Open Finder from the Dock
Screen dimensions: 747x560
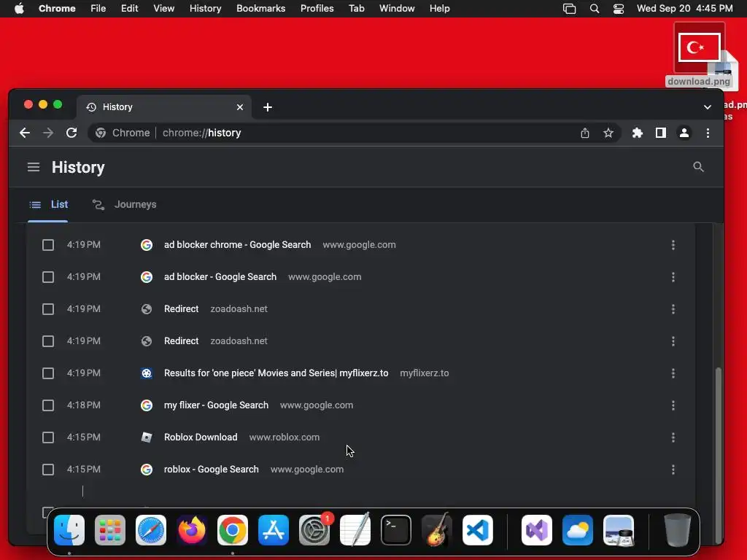coord(69,530)
